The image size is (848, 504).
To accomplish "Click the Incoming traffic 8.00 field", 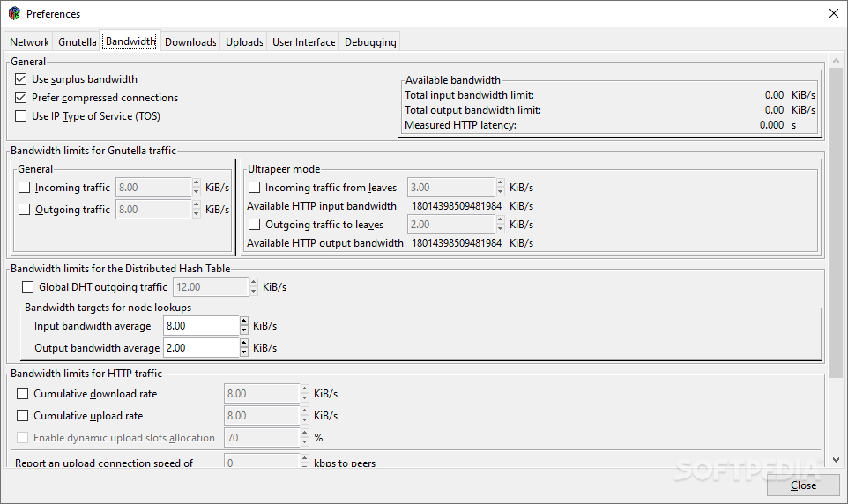I will (153, 187).
